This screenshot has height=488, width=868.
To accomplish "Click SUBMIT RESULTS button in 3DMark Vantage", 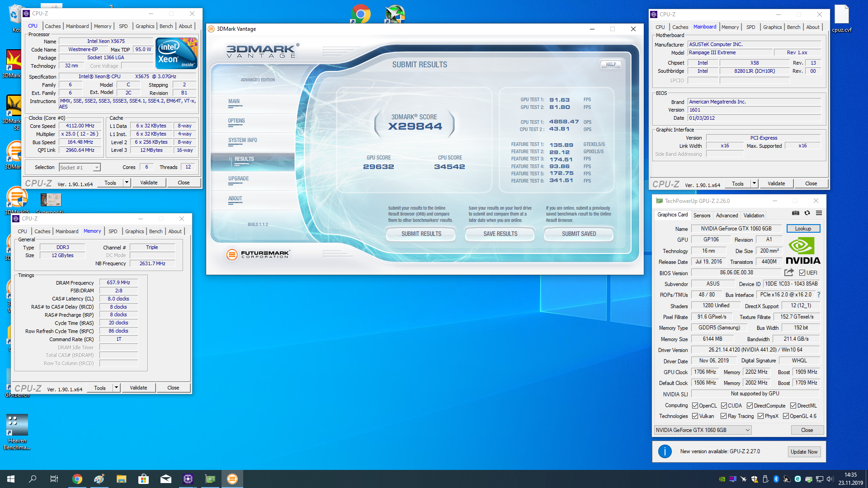I will coord(421,234).
